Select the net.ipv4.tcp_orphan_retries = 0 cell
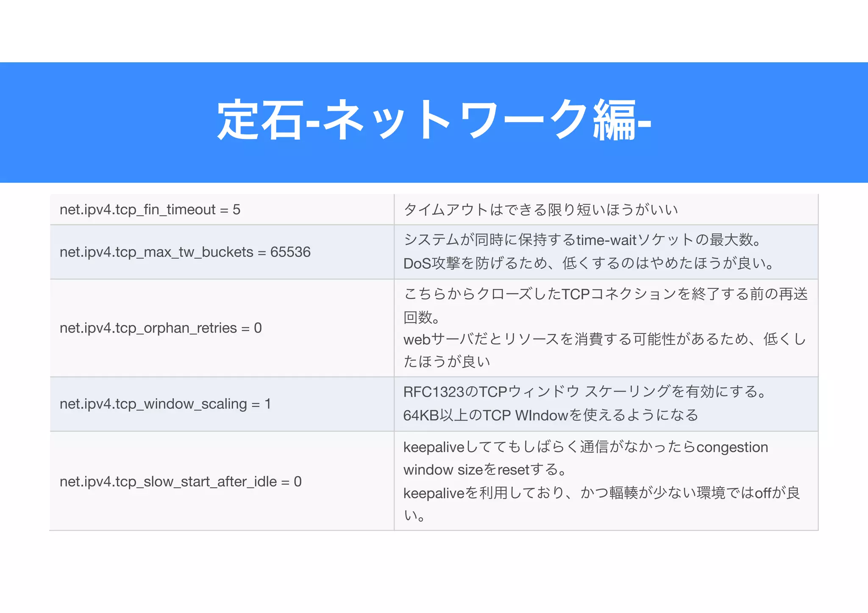This screenshot has width=868, height=613. click(x=161, y=327)
